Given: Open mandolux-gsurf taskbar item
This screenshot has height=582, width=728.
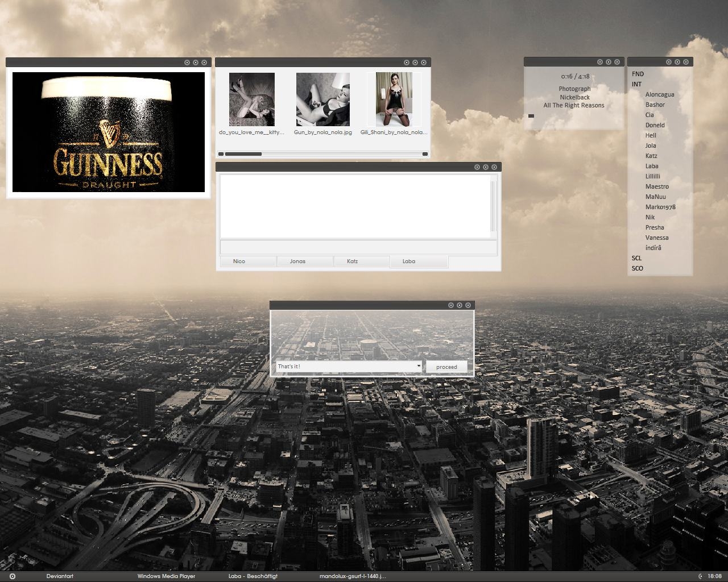Looking at the screenshot, I should click(353, 576).
